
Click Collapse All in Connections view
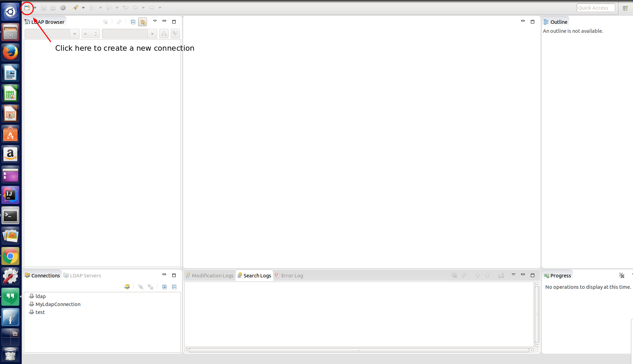click(x=174, y=287)
